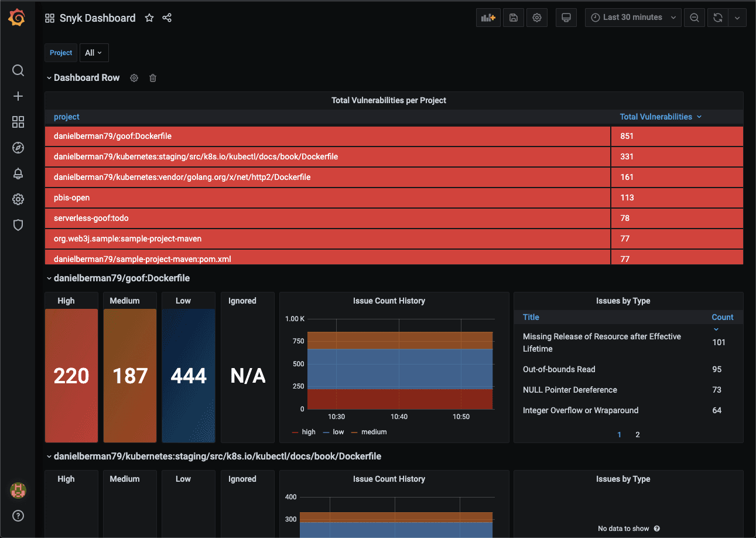Open dashboard settings gear in top bar
This screenshot has height=538, width=756.
tap(537, 18)
